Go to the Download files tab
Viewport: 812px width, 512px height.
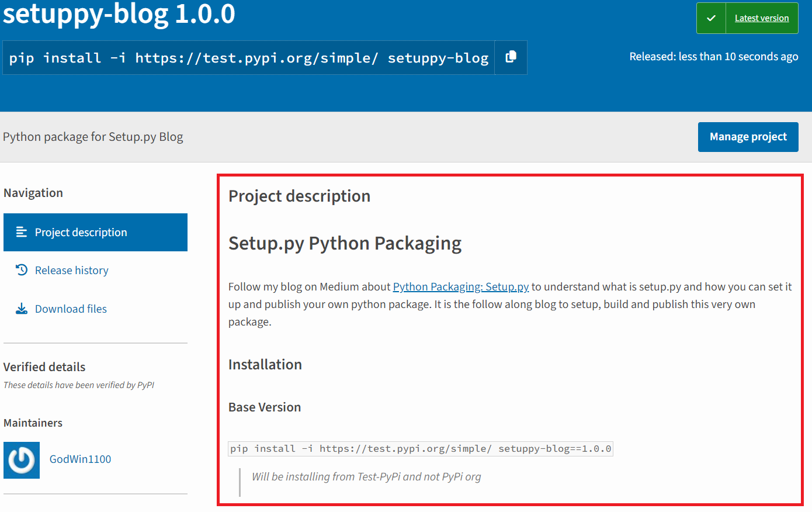point(95,309)
